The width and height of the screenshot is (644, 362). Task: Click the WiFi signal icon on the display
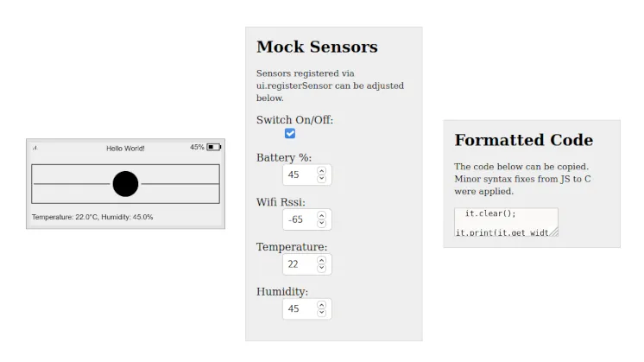point(35,148)
